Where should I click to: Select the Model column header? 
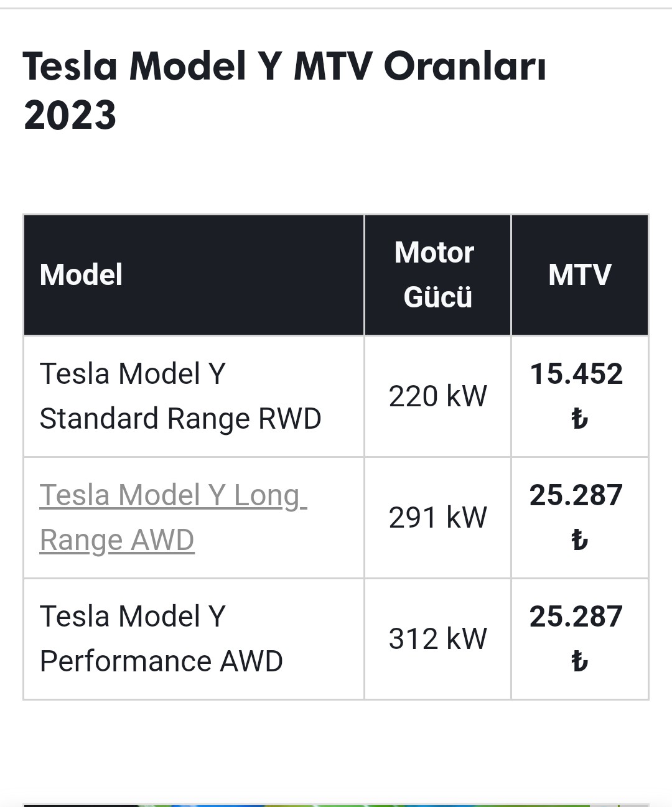[x=81, y=275]
